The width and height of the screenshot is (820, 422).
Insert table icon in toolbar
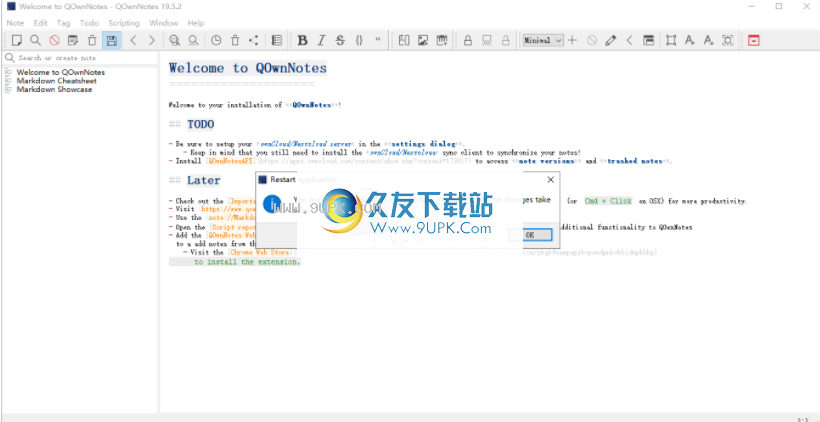tap(442, 40)
